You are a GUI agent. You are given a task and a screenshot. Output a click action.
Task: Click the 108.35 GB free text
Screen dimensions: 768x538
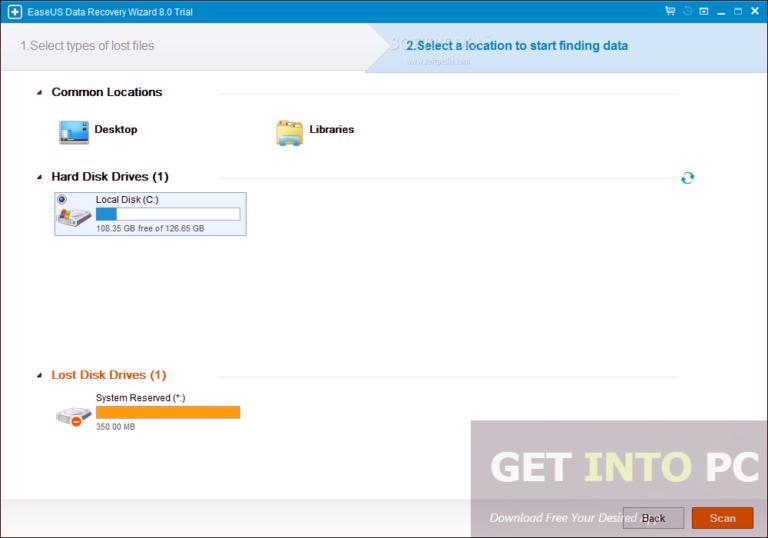(150, 228)
